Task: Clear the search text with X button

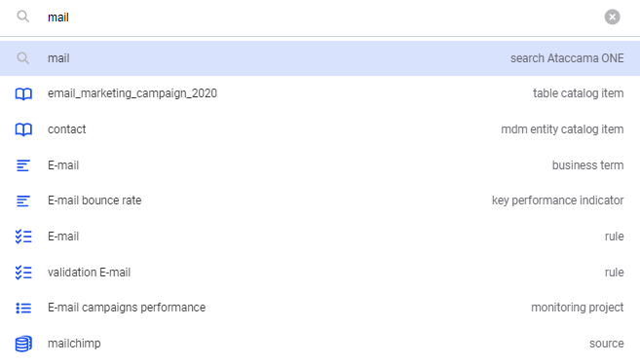Action: click(x=612, y=18)
